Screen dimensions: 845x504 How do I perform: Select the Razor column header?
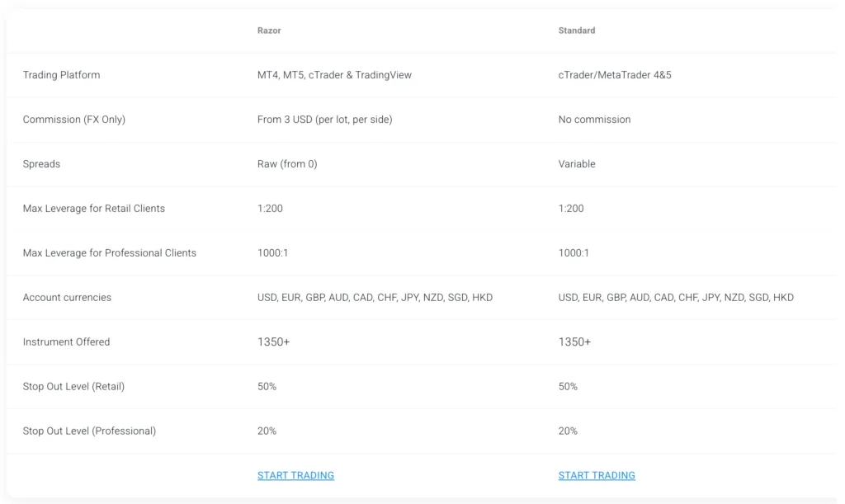269,31
